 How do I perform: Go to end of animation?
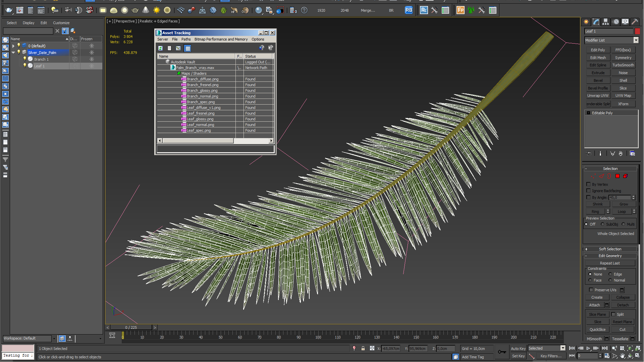click(605, 349)
